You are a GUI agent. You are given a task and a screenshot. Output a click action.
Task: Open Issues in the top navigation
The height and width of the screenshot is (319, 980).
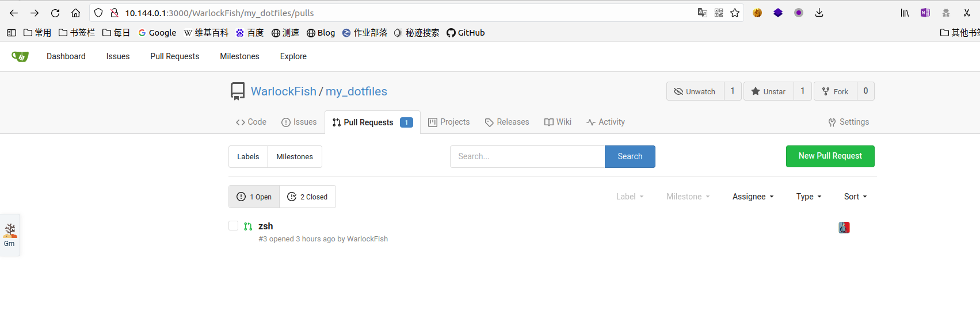pos(118,56)
